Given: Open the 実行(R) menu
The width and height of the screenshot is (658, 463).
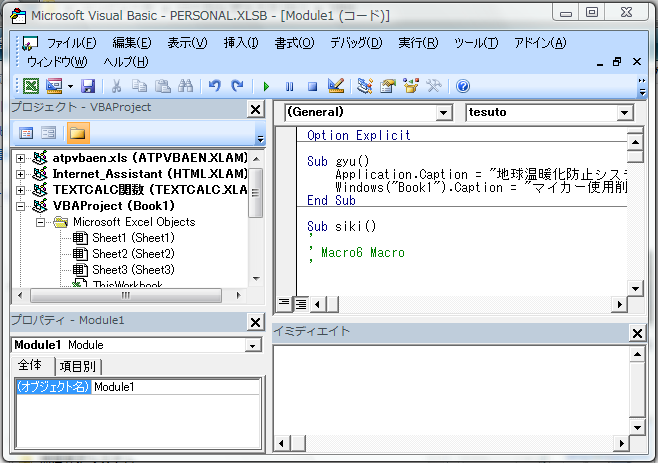Looking at the screenshot, I should [418, 43].
